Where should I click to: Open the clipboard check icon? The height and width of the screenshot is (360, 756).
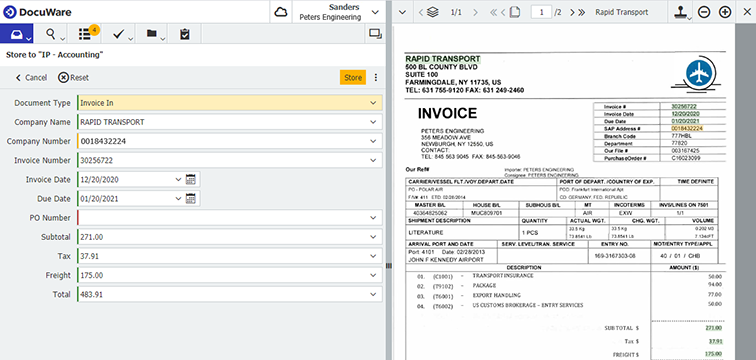185,34
